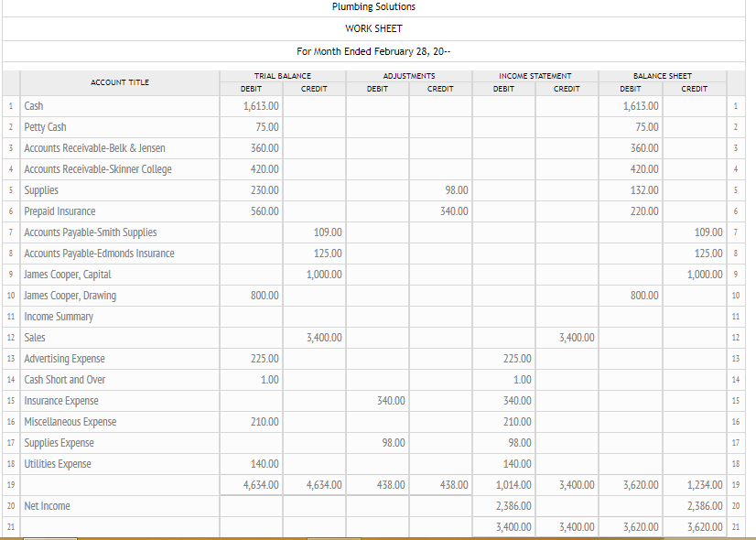Select the Cash account title cell

point(120,106)
